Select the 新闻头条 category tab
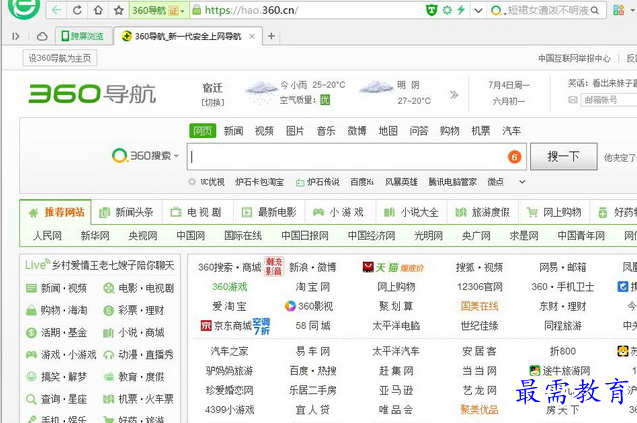Viewport: 637px width, 423px height. 126,212
